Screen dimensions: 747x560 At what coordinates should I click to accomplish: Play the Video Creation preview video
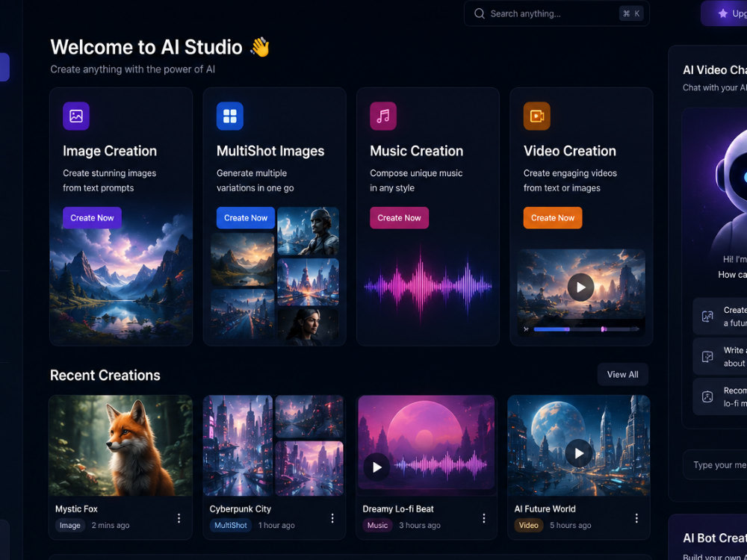[580, 287]
